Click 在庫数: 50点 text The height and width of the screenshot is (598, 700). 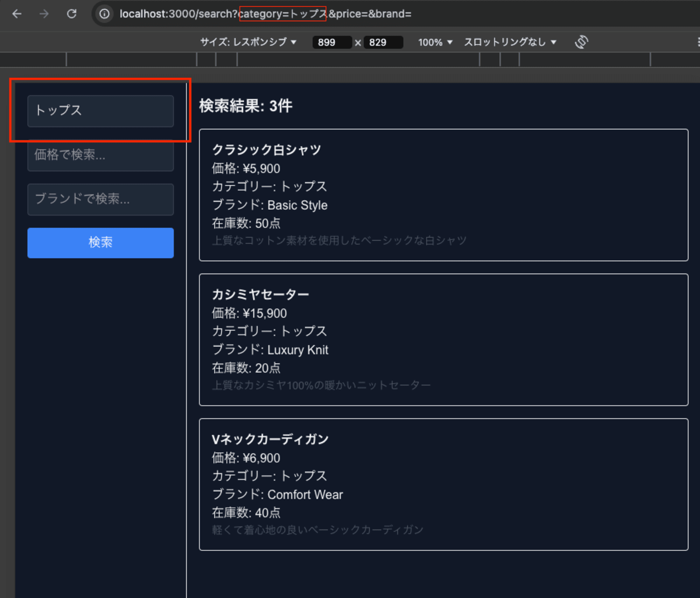246,223
